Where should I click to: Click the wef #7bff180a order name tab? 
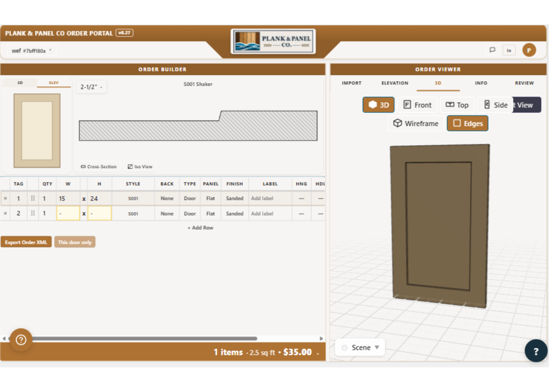pyautogui.click(x=32, y=51)
